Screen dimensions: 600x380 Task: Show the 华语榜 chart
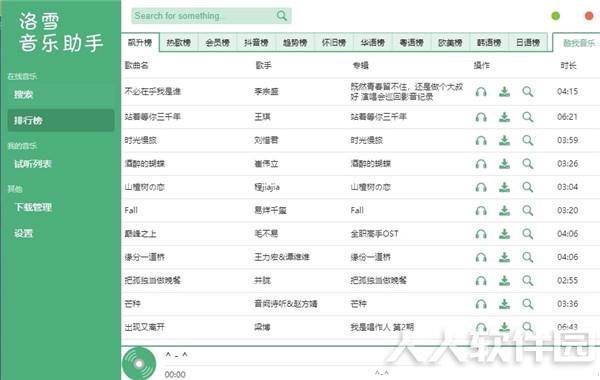coord(373,42)
